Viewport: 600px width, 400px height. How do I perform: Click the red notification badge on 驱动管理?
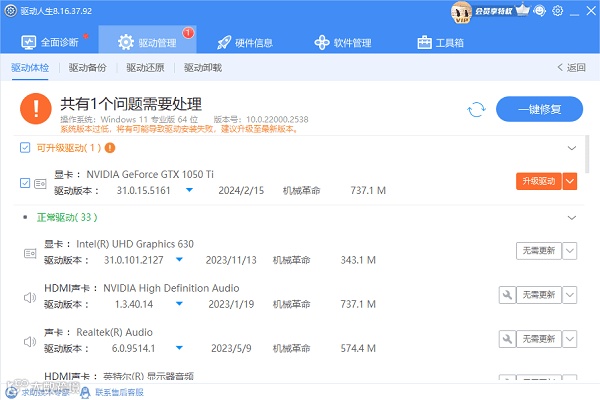[188, 33]
